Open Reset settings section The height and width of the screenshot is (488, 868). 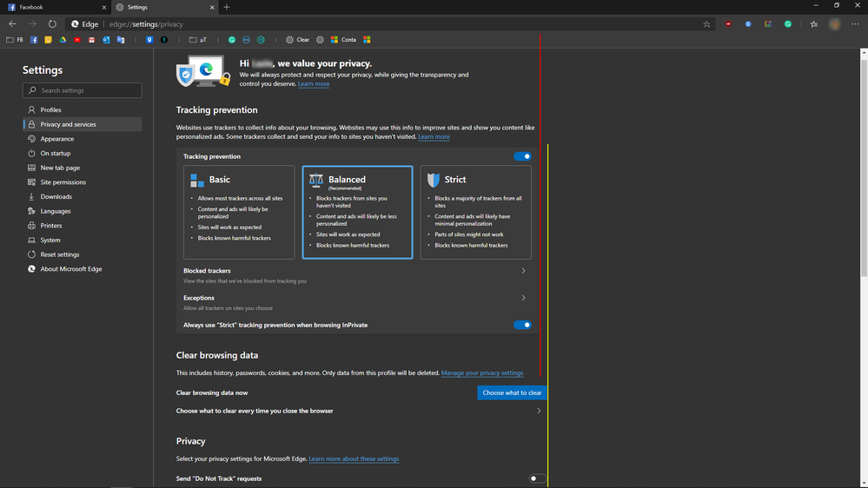pos(82,254)
